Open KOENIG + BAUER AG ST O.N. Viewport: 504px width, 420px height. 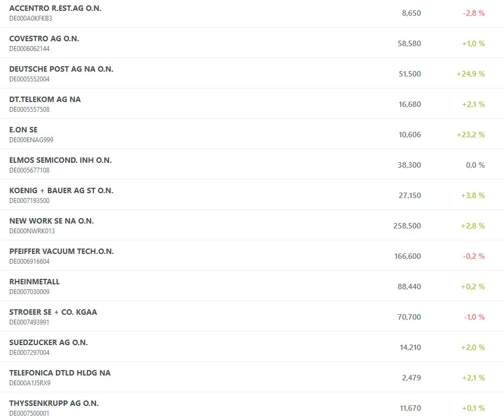pyautogui.click(x=61, y=191)
